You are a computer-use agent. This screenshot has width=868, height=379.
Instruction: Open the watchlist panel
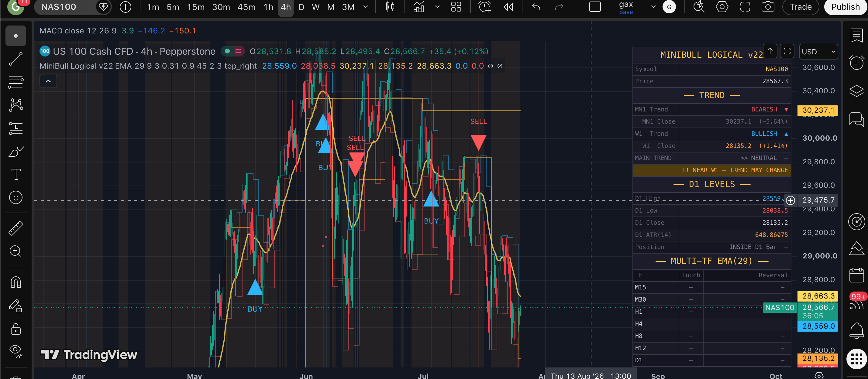point(856,36)
